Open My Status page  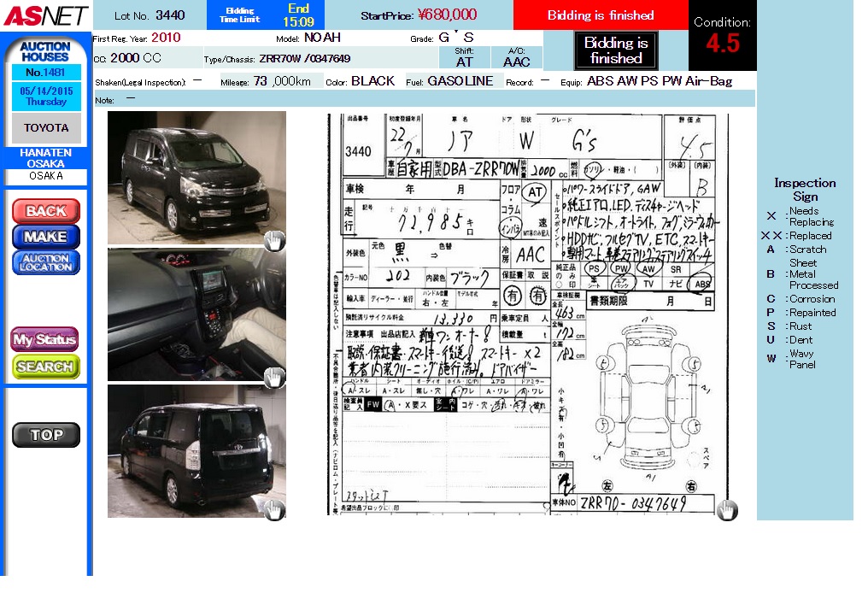[45, 339]
